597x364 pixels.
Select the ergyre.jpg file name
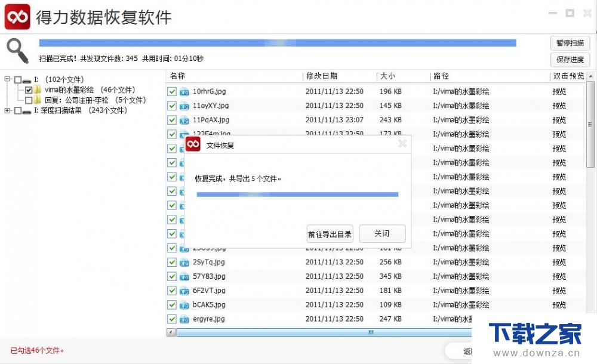(208, 319)
